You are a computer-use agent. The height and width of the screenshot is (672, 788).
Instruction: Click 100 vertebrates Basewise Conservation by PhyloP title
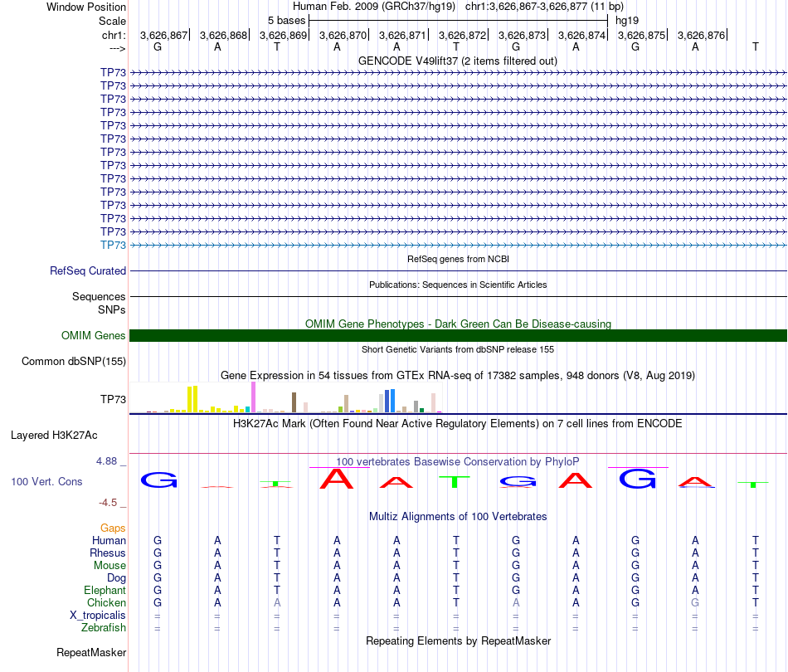tap(458, 461)
